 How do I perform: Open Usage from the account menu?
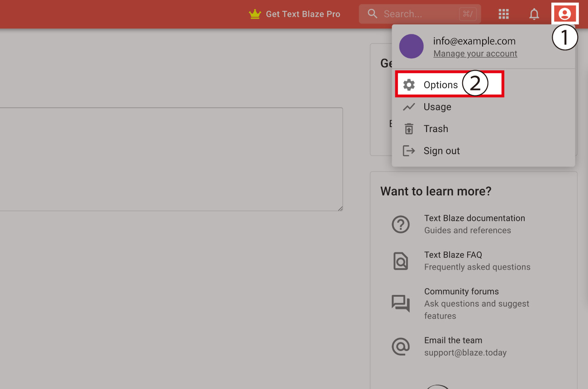[484, 107]
